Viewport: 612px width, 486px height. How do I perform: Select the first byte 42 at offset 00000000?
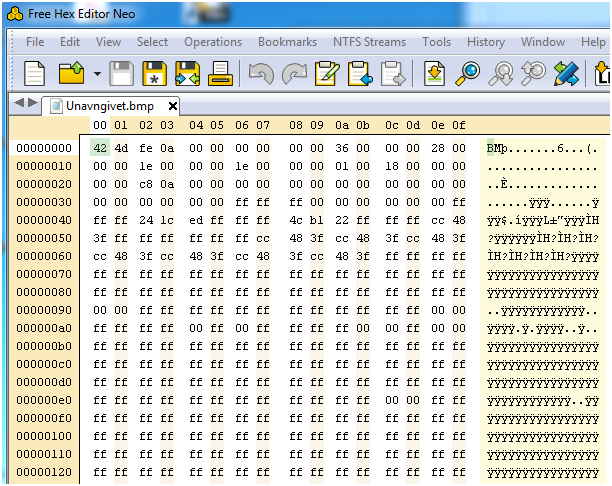(98, 148)
